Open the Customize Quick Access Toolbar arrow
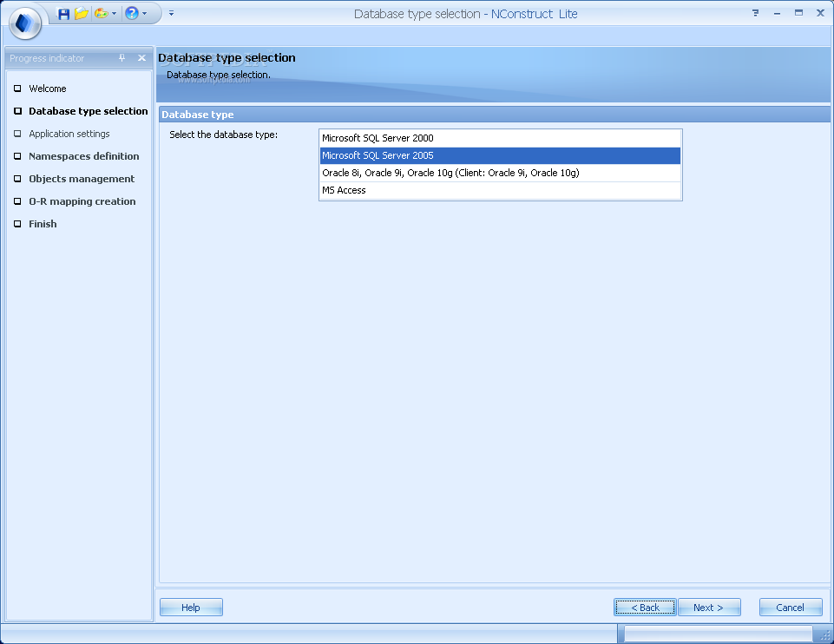Viewport: 834px width, 644px height. pos(171,13)
